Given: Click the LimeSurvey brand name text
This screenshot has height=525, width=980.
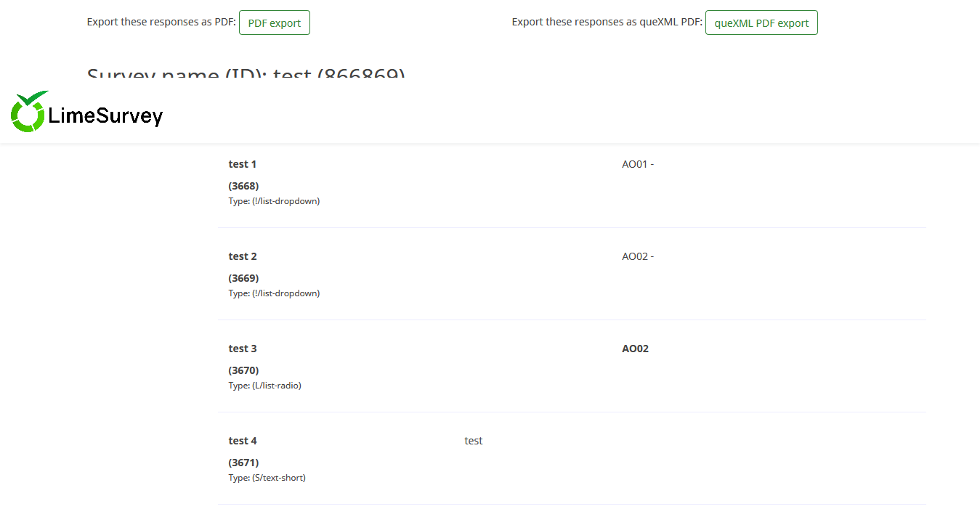Looking at the screenshot, I should tap(105, 115).
